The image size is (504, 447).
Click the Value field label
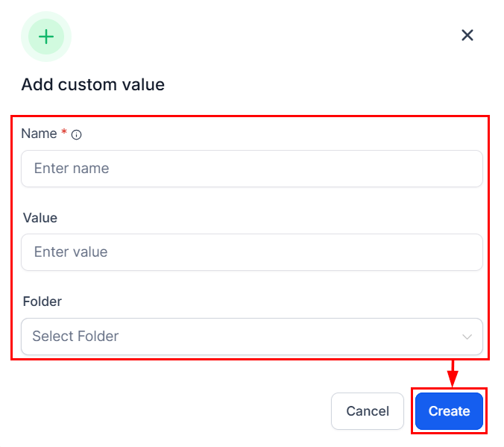(x=40, y=218)
